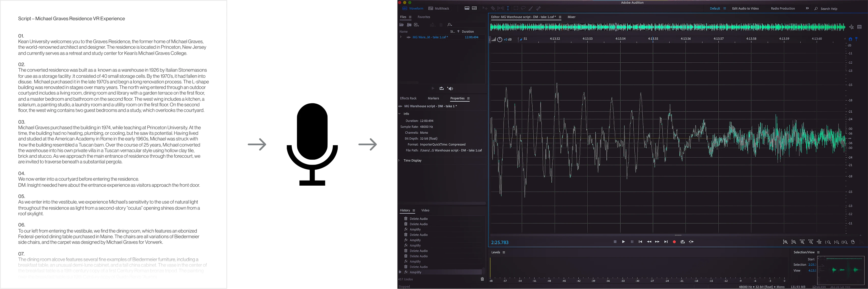This screenshot has height=289, width=868.
Task: Switch to Multitrack editor view
Action: tap(439, 8)
